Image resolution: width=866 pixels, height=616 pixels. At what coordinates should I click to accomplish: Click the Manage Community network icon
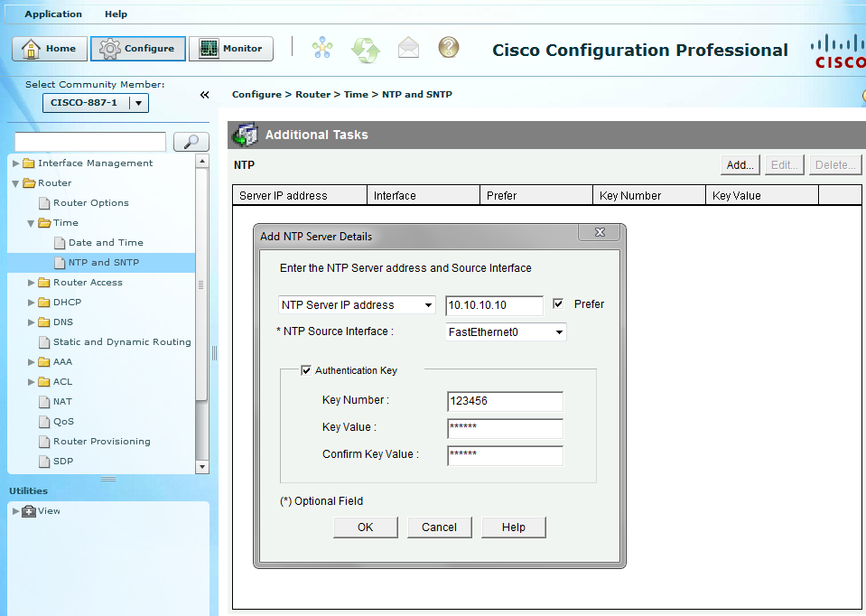pyautogui.click(x=322, y=48)
